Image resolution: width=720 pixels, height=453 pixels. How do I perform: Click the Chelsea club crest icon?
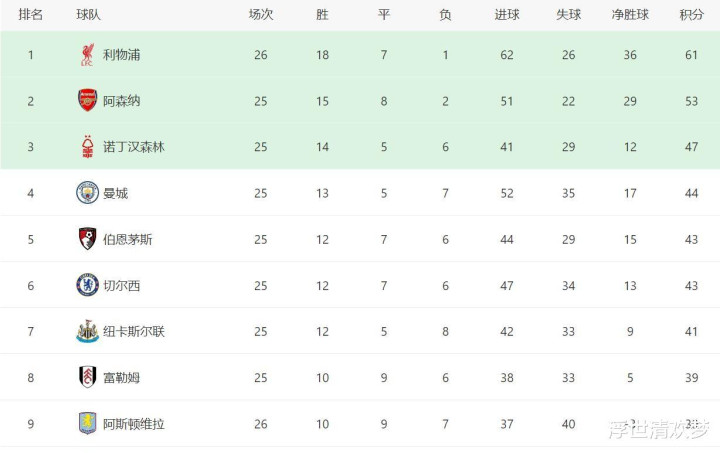pos(87,285)
